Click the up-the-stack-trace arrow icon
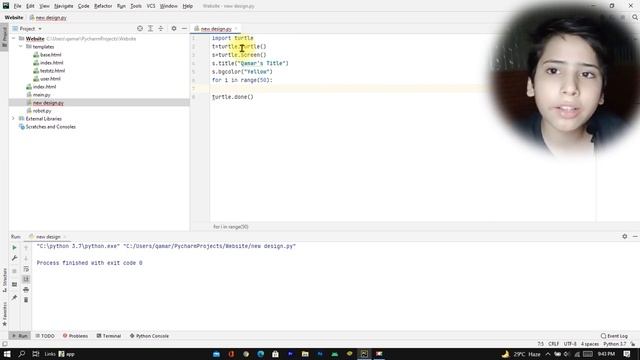 pyautogui.click(x=26, y=247)
